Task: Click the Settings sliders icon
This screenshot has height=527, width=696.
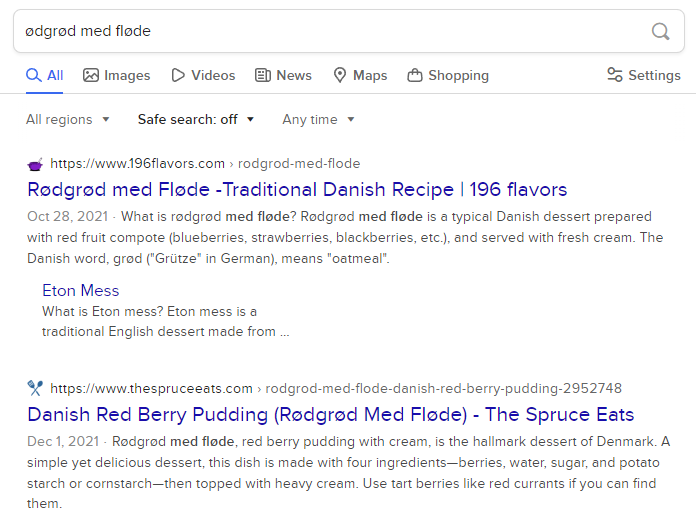Action: coord(615,75)
